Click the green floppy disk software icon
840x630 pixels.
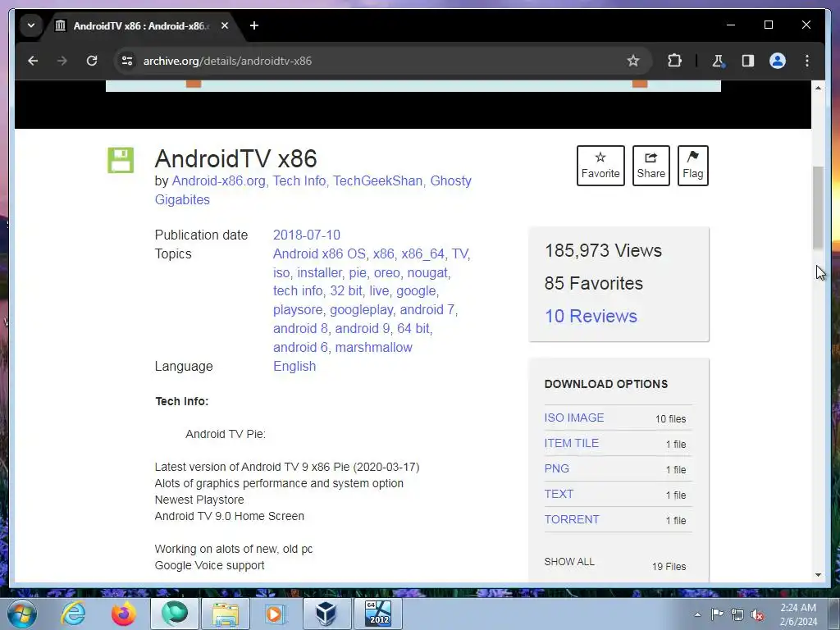(121, 160)
